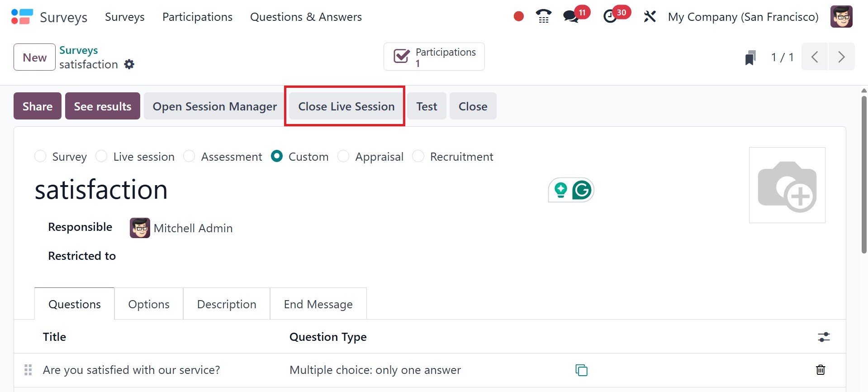The width and height of the screenshot is (868, 392).
Task: Click the Grammarly icon beside title
Action: (x=582, y=190)
